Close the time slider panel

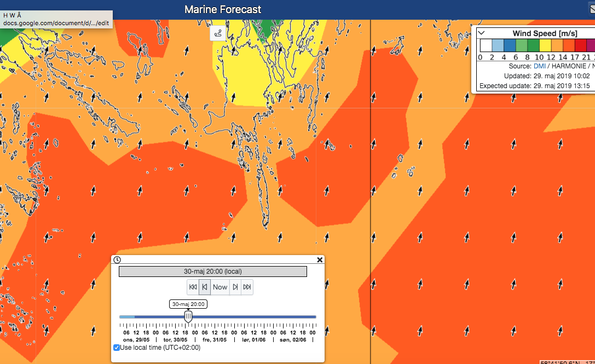(320, 260)
